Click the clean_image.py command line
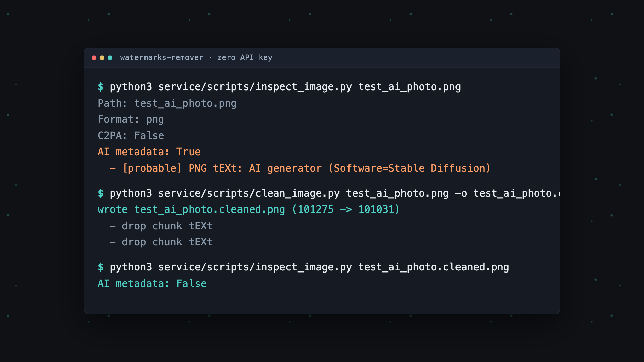The height and width of the screenshot is (362, 644). pos(335,193)
